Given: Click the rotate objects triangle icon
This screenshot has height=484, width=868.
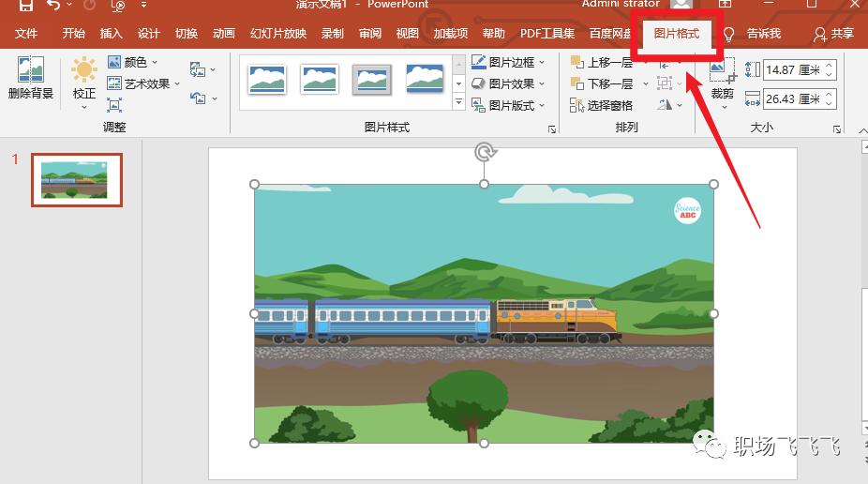Looking at the screenshot, I should point(665,105).
